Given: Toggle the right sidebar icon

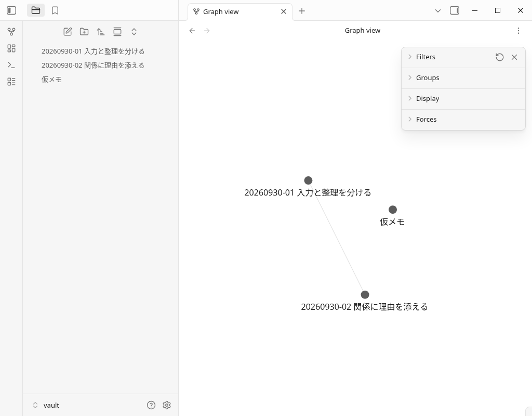Looking at the screenshot, I should [x=455, y=10].
